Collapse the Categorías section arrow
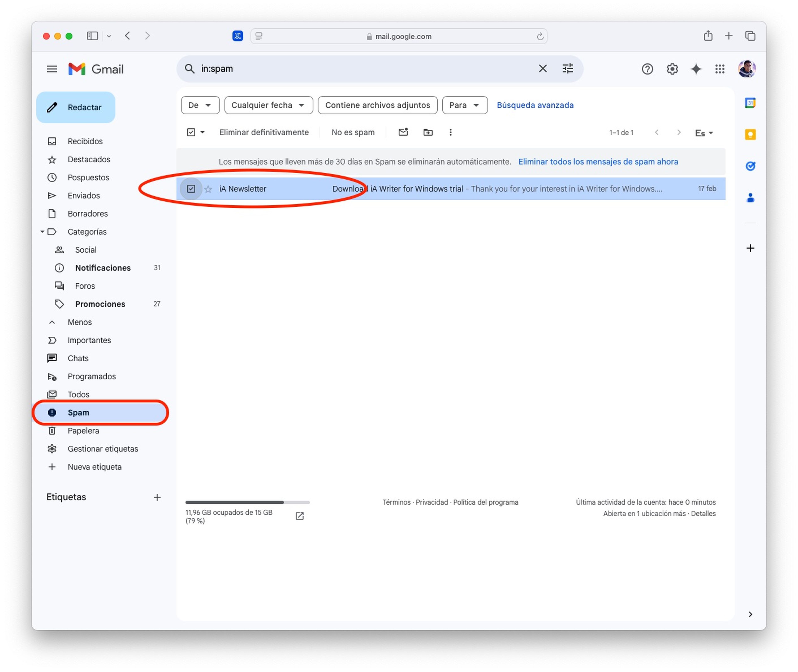798x672 pixels. pos(42,232)
